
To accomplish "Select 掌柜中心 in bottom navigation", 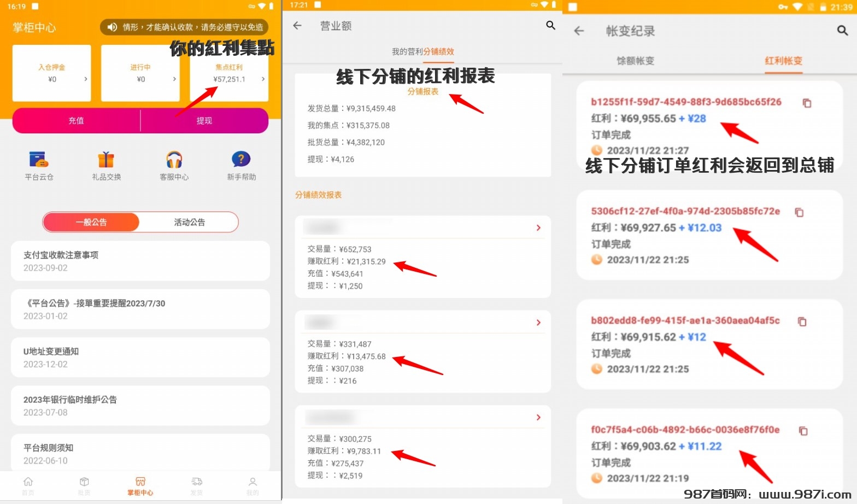I will [140, 485].
